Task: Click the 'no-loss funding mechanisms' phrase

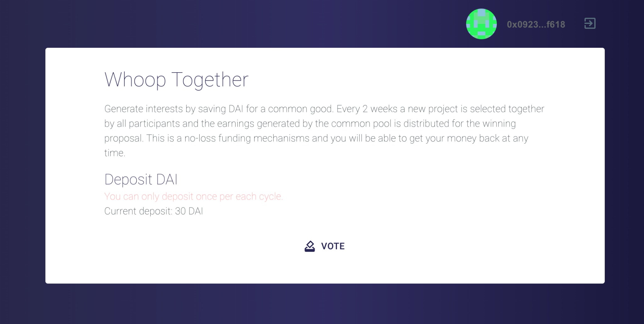Action: click(247, 138)
